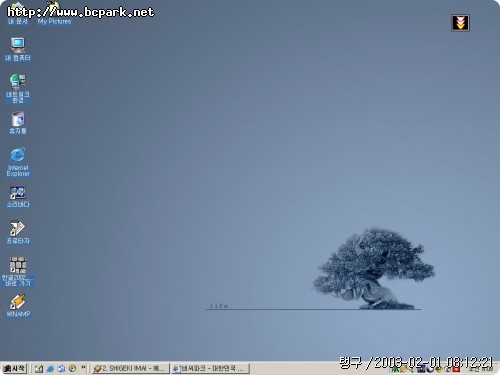Viewport: 500px width, 375px height.
Task: Launch Internet Explorer from the quick launch bar
Action: 50,368
